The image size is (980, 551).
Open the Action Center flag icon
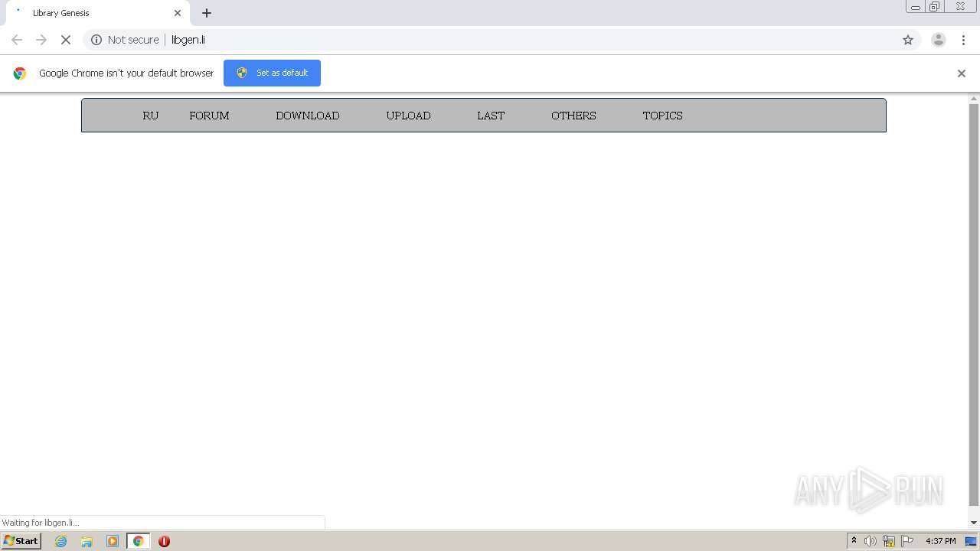907,541
